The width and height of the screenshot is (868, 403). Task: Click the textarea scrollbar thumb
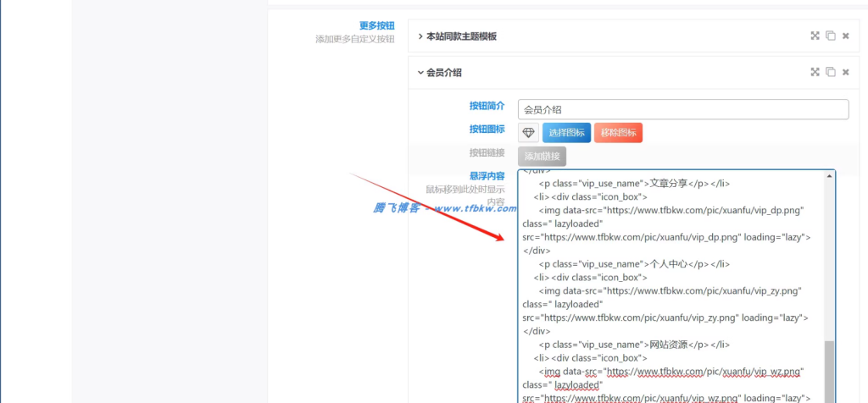pos(830,373)
